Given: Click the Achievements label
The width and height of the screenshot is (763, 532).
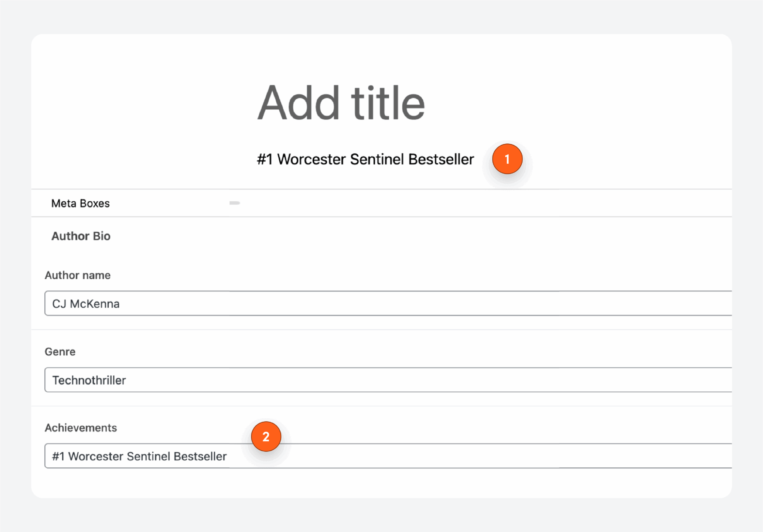Looking at the screenshot, I should [81, 428].
